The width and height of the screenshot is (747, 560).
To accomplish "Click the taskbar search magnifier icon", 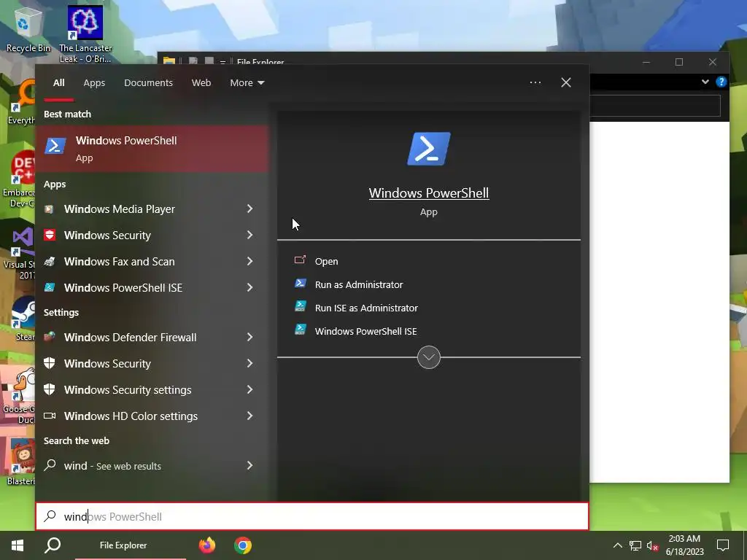I will point(53,545).
